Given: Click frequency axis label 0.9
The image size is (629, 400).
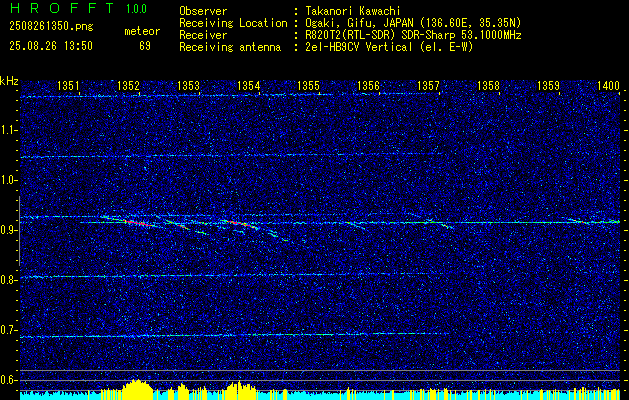Looking at the screenshot, I should 8,230.
